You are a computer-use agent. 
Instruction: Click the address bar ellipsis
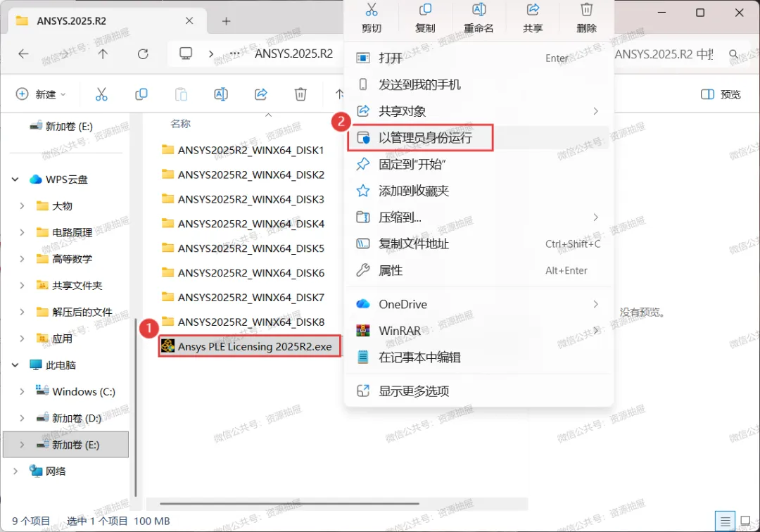[x=234, y=53]
